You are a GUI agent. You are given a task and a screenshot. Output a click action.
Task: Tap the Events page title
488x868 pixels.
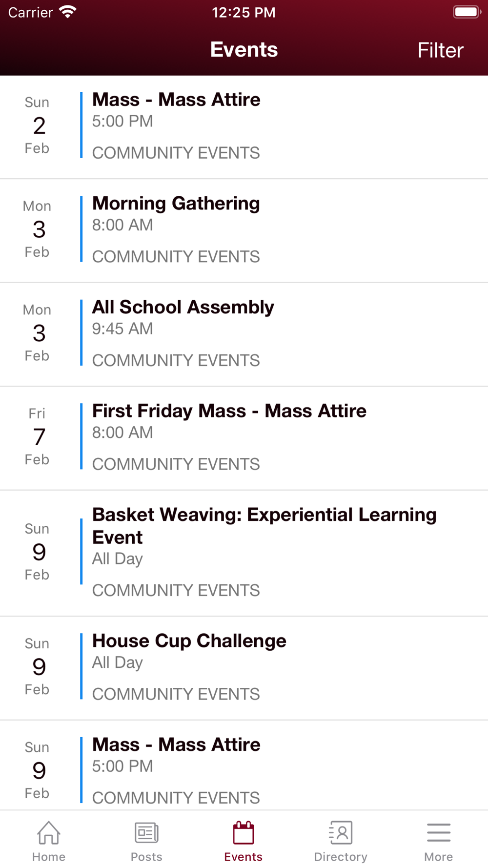[x=244, y=50]
